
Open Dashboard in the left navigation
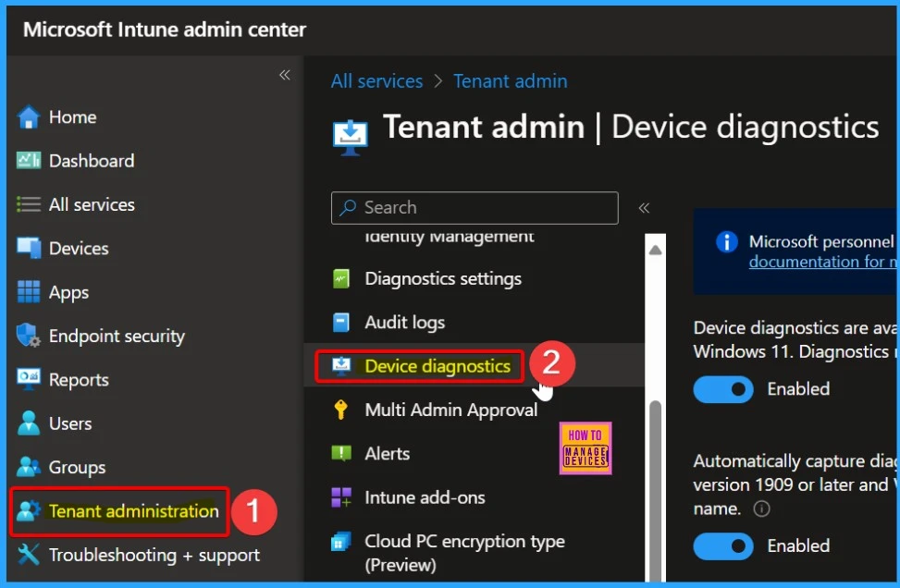(92, 161)
